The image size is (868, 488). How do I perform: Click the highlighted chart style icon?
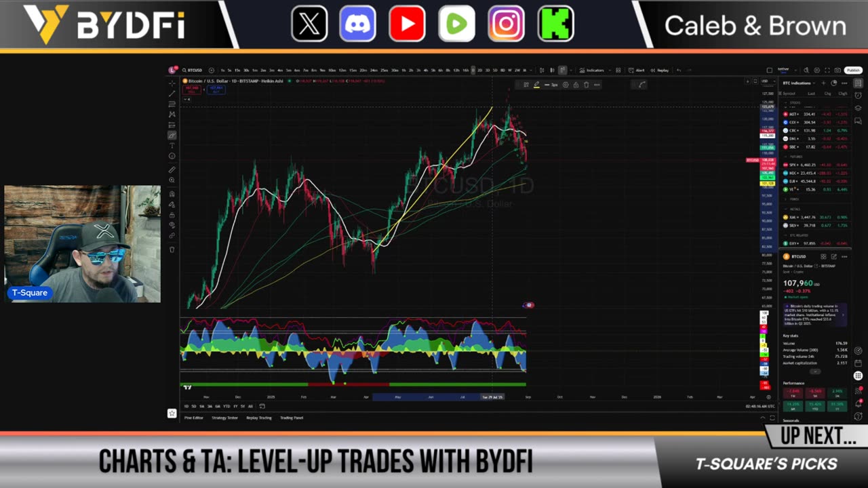click(x=563, y=70)
